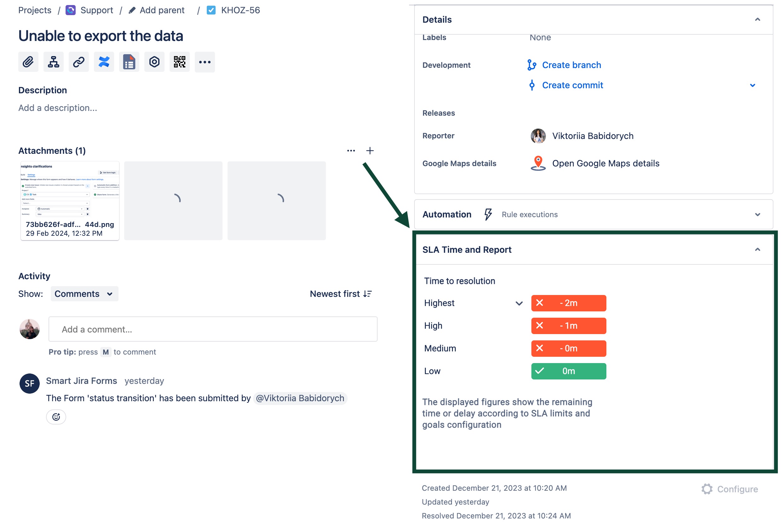Open the more actions ellipsis in toolbar
Viewport: 781px width, 532px height.
point(205,62)
